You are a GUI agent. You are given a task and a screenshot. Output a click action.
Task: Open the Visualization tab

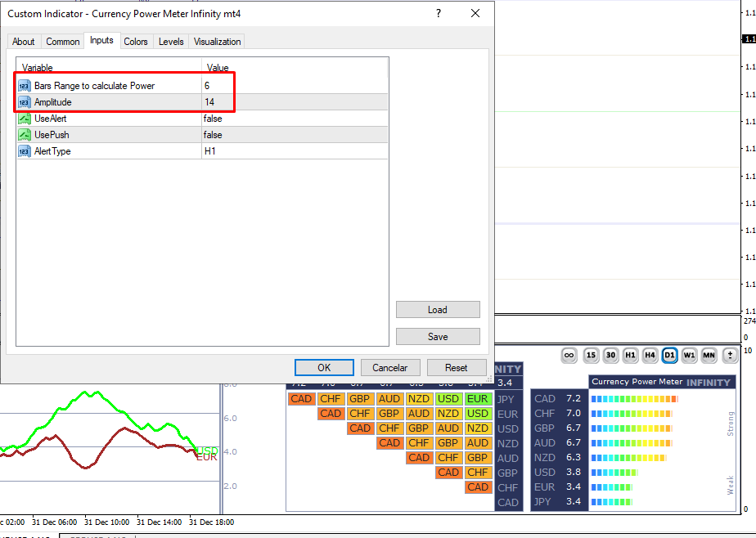[217, 42]
